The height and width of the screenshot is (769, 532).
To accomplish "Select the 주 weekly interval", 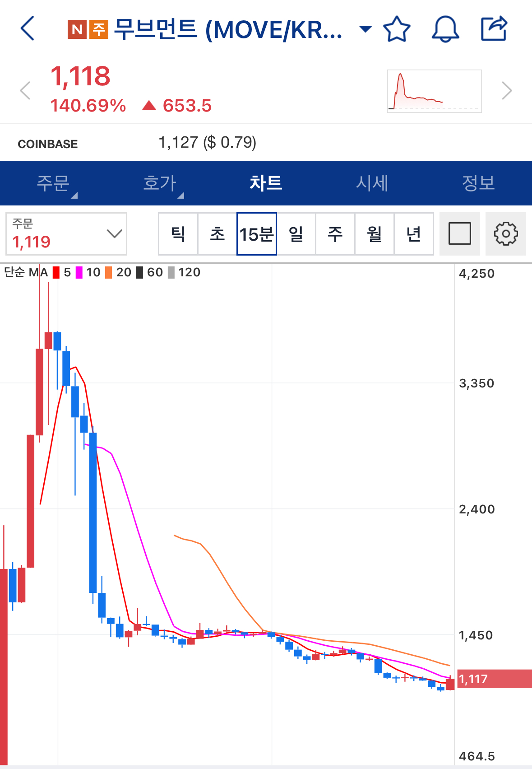I will (x=335, y=234).
